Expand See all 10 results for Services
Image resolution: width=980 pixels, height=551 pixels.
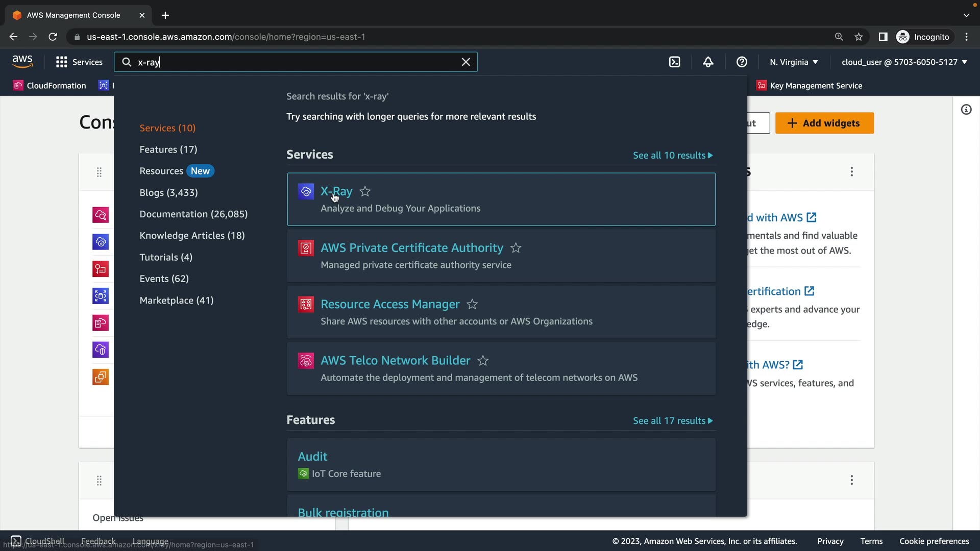pos(672,156)
